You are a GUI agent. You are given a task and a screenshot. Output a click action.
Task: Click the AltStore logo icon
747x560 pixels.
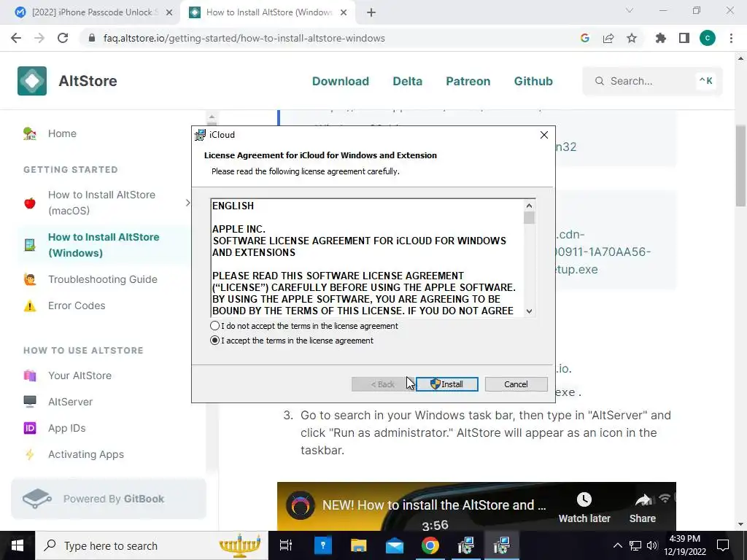[x=32, y=81]
